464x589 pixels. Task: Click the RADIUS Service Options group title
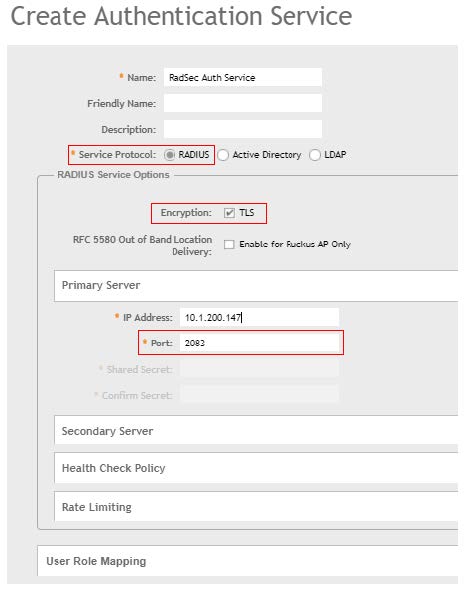(x=113, y=175)
